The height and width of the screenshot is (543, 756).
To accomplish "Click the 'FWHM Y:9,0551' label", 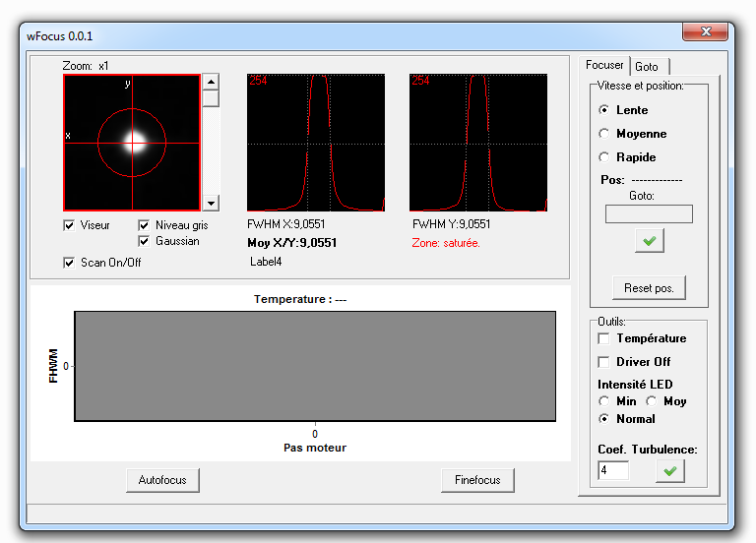I will [x=451, y=224].
